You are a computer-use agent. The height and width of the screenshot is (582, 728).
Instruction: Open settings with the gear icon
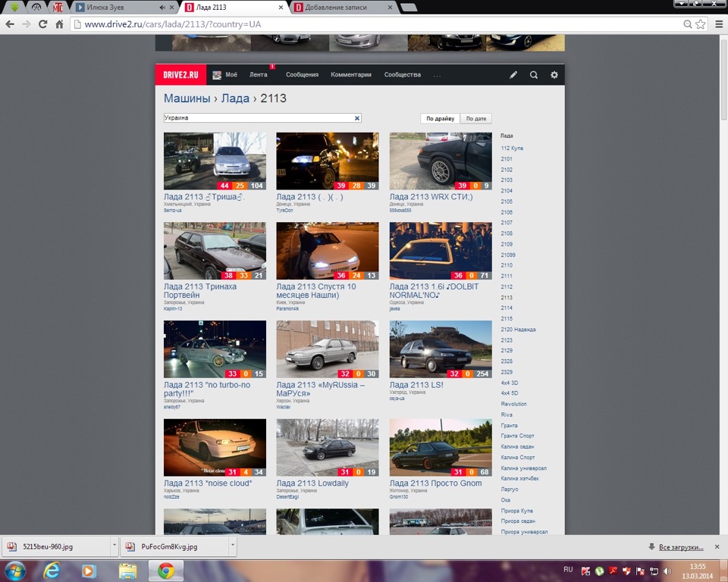click(554, 75)
